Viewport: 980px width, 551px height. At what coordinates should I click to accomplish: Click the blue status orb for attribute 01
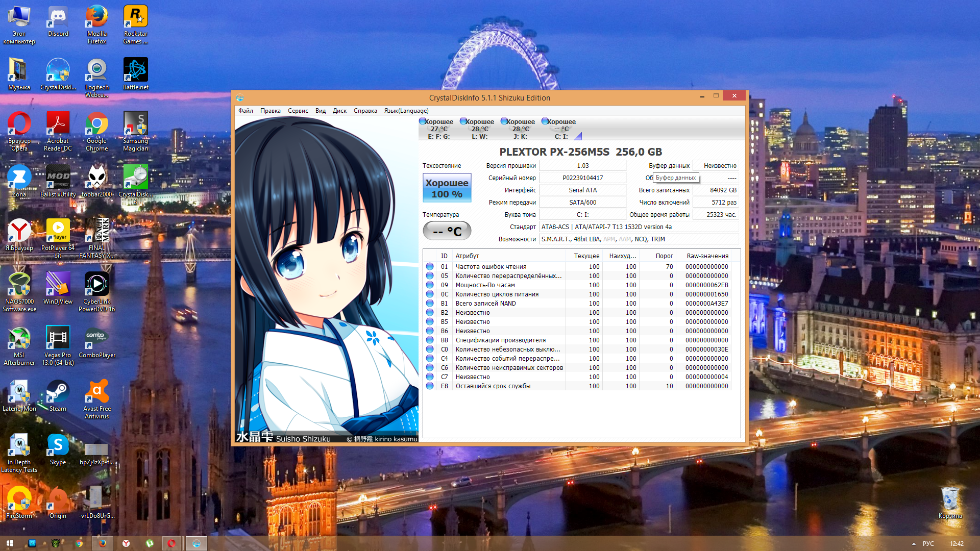[430, 267]
